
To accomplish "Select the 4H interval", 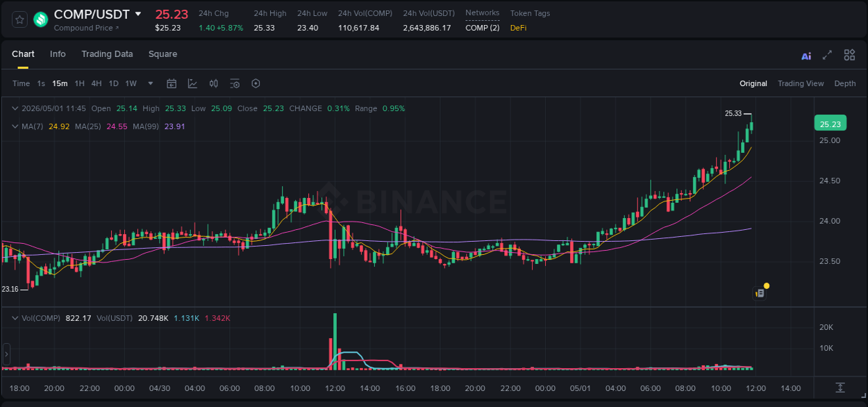I will [x=96, y=83].
